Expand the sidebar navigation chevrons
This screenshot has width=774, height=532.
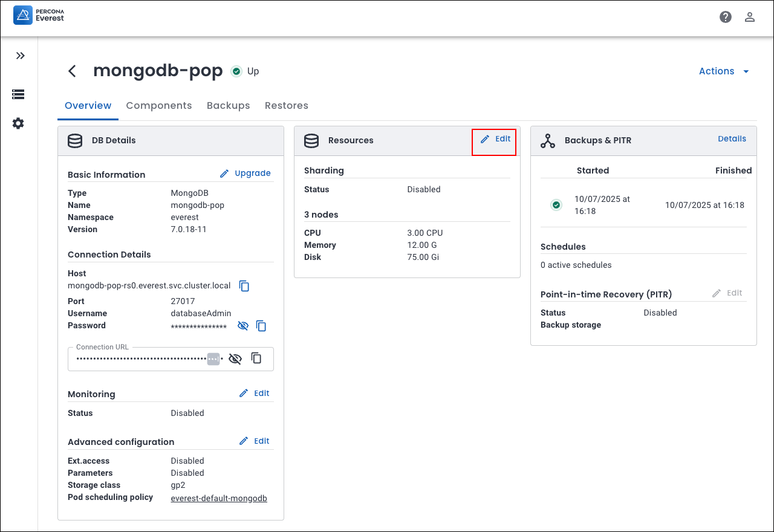(x=21, y=56)
